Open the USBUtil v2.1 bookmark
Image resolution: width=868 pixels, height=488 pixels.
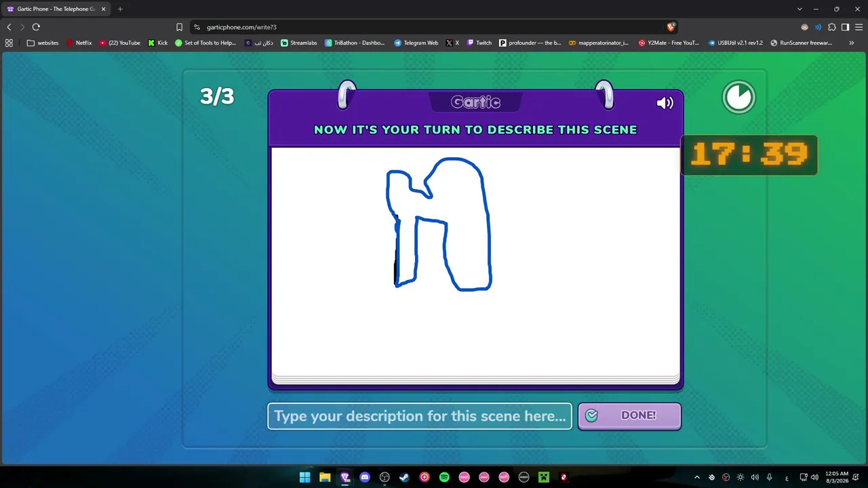(x=736, y=43)
